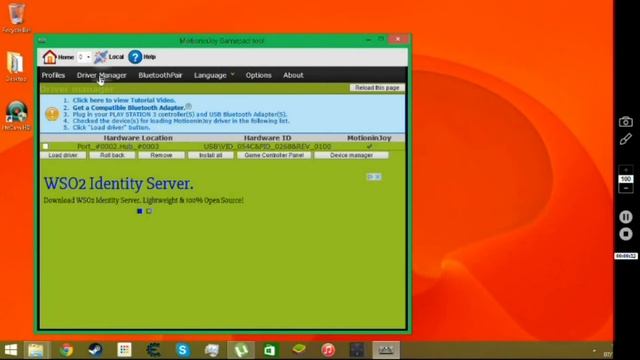Open Steam from the taskbar
Screen dimensions: 640x360
point(96,350)
